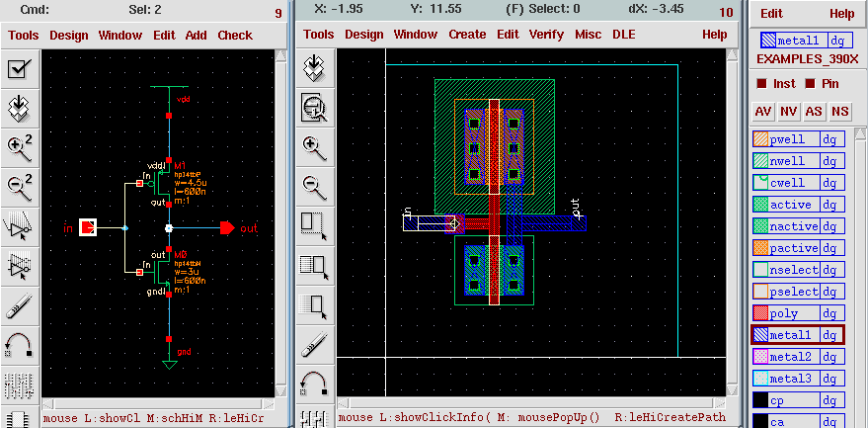The width and height of the screenshot is (868, 428).
Task: Click gnd symbol in schematic
Action: [x=170, y=364]
